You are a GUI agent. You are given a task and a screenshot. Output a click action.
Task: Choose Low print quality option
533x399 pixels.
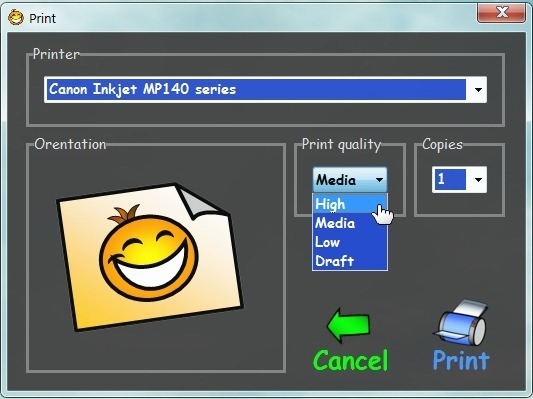tap(350, 242)
